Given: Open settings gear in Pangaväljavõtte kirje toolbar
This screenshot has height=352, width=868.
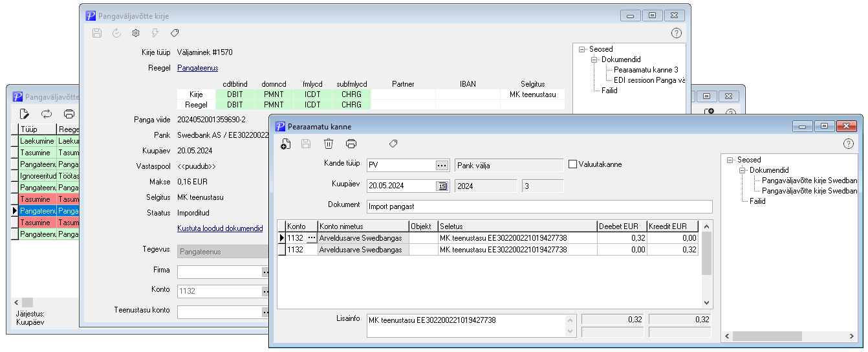Looking at the screenshot, I should point(136,32).
